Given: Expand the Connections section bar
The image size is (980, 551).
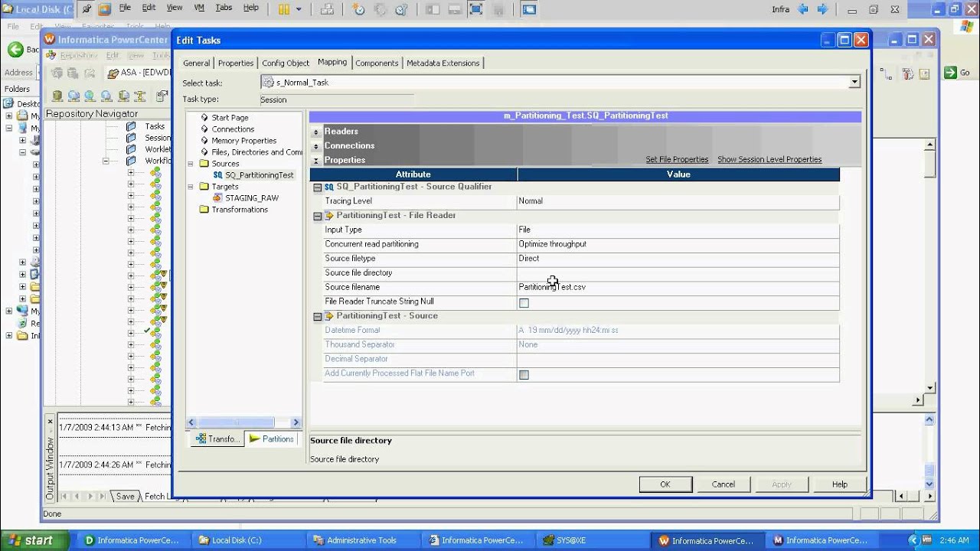Looking at the screenshot, I should (x=315, y=146).
